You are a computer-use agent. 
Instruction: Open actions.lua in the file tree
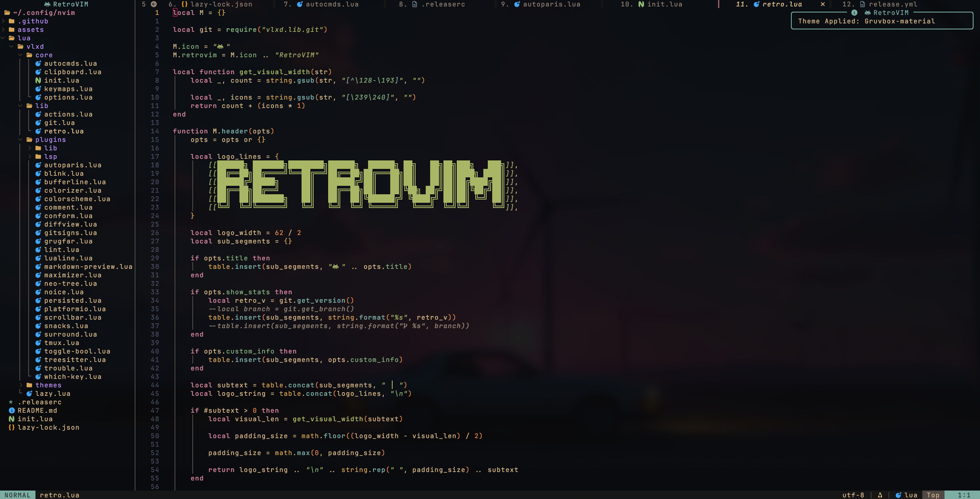click(x=68, y=114)
